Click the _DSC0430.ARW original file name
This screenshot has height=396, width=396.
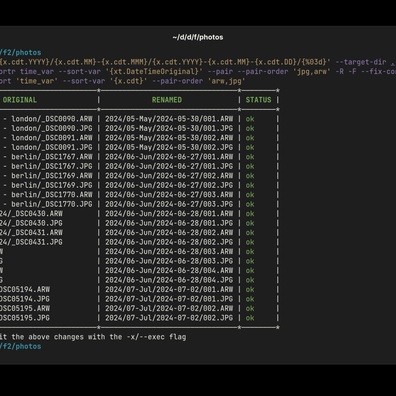point(37,214)
